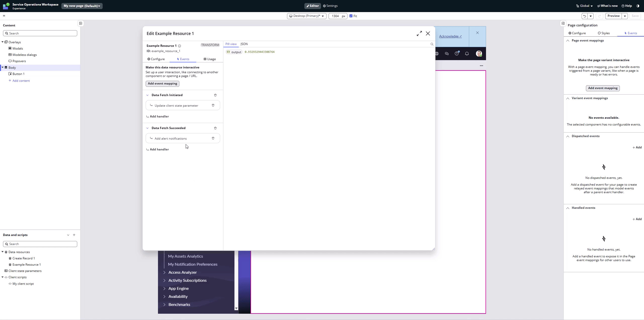The image size is (644, 320).
Task: Collapse the Content left panel
Action: click(x=80, y=23)
